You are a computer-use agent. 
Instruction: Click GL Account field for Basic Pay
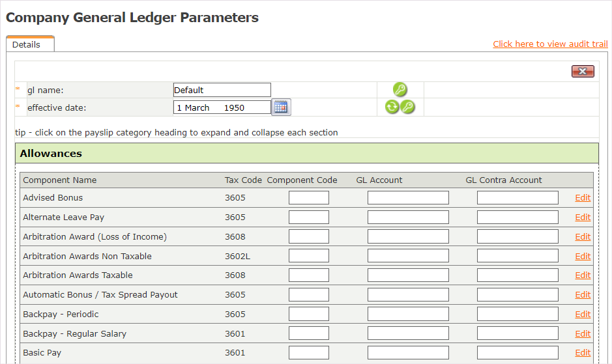(x=408, y=353)
